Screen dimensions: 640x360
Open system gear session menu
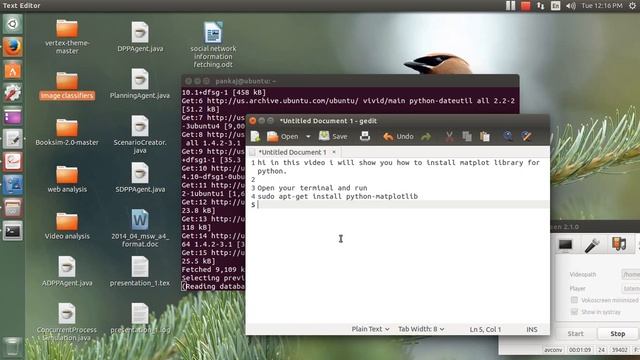[x=632, y=6]
